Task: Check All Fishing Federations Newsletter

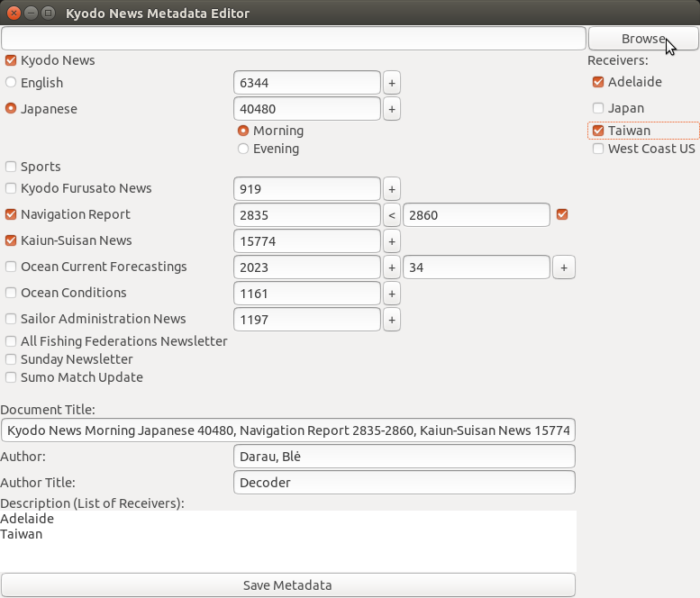Action: click(11, 341)
